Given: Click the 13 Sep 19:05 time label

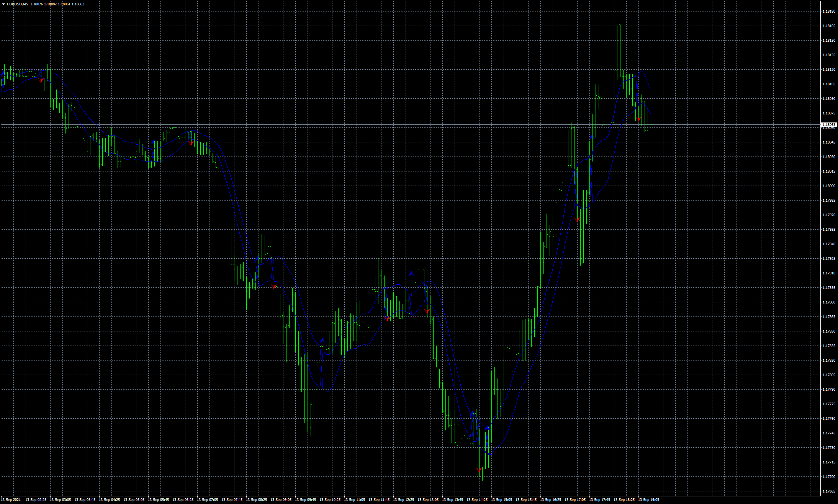Looking at the screenshot, I should (649, 500).
